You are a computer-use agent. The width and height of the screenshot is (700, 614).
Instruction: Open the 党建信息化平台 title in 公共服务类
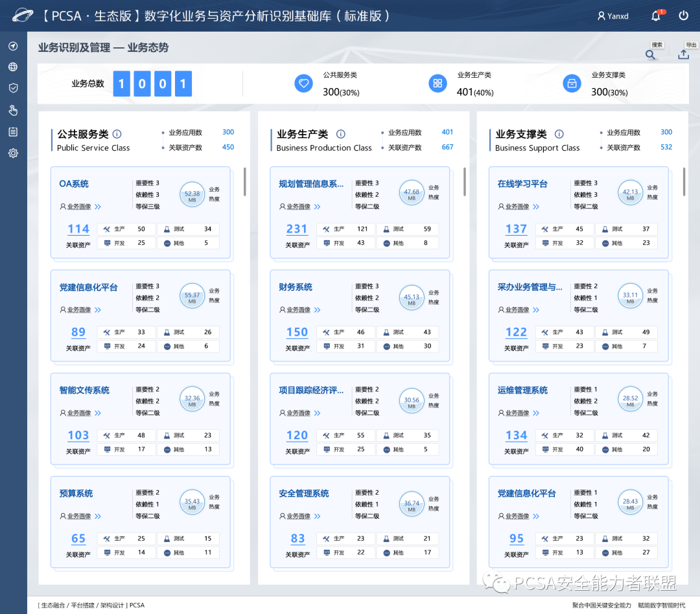[88, 287]
